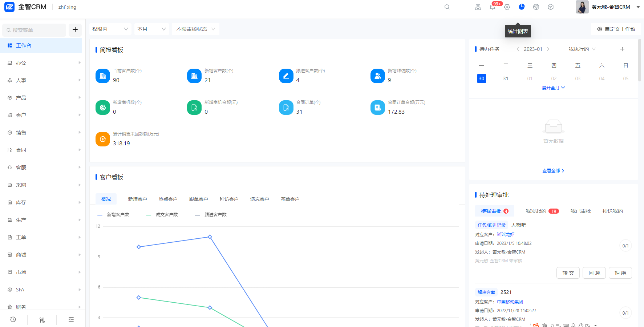Open the settings gear in top bar
The height and width of the screenshot is (327, 644).
(507, 7)
